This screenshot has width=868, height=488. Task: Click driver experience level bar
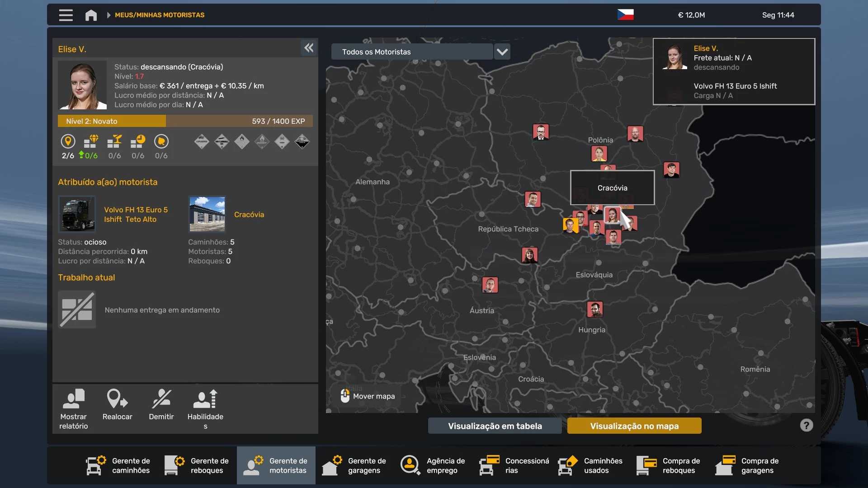pyautogui.click(x=185, y=121)
